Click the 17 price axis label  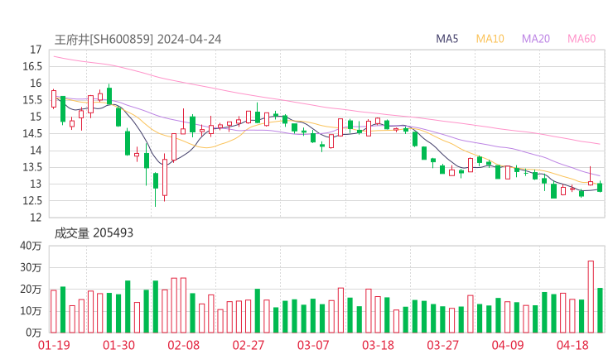click(36, 50)
